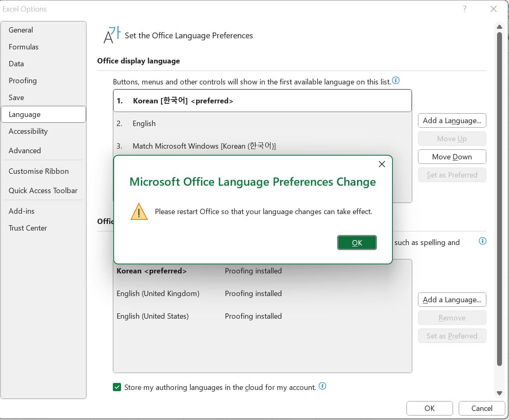Open the Advanced options category
509x420 pixels.
coord(43,151)
